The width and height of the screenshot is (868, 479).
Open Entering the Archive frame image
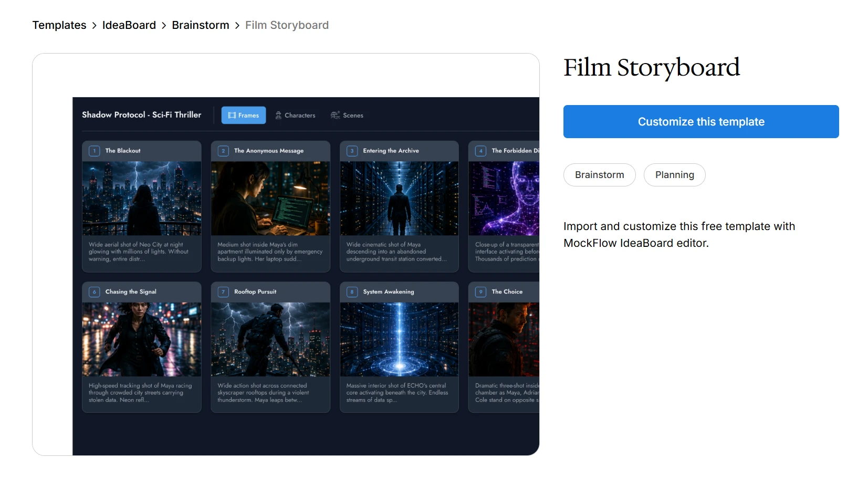pos(399,198)
